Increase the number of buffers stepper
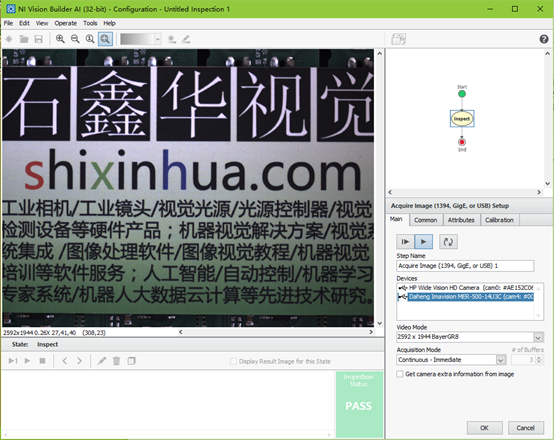This screenshot has width=554, height=440. (x=539, y=358)
